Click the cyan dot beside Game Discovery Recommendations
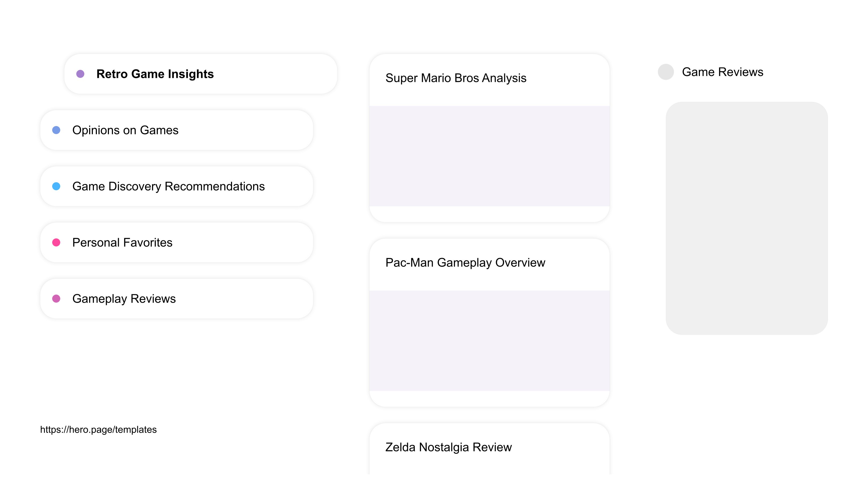868x488 pixels. (x=56, y=186)
